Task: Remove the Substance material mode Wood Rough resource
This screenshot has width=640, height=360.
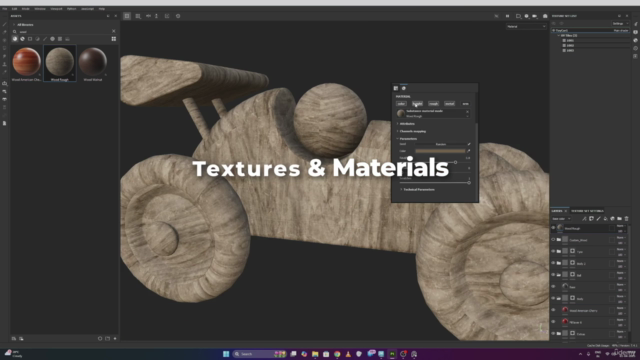Action: (467, 111)
